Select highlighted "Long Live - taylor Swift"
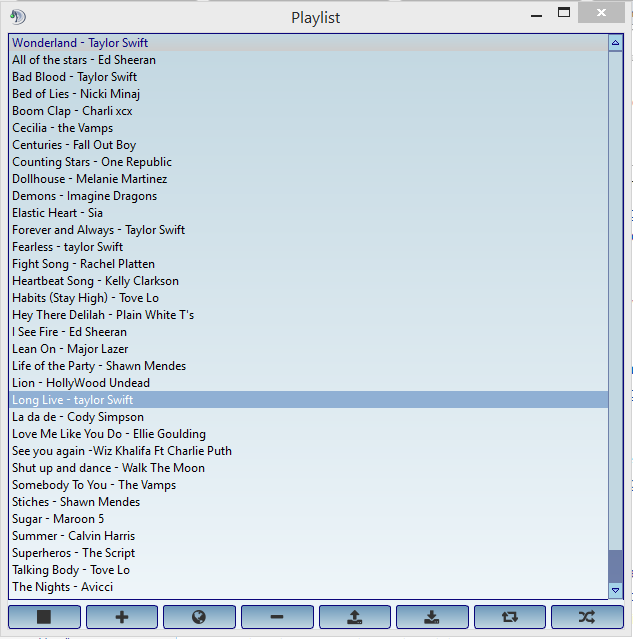The width and height of the screenshot is (633, 639). tap(308, 400)
